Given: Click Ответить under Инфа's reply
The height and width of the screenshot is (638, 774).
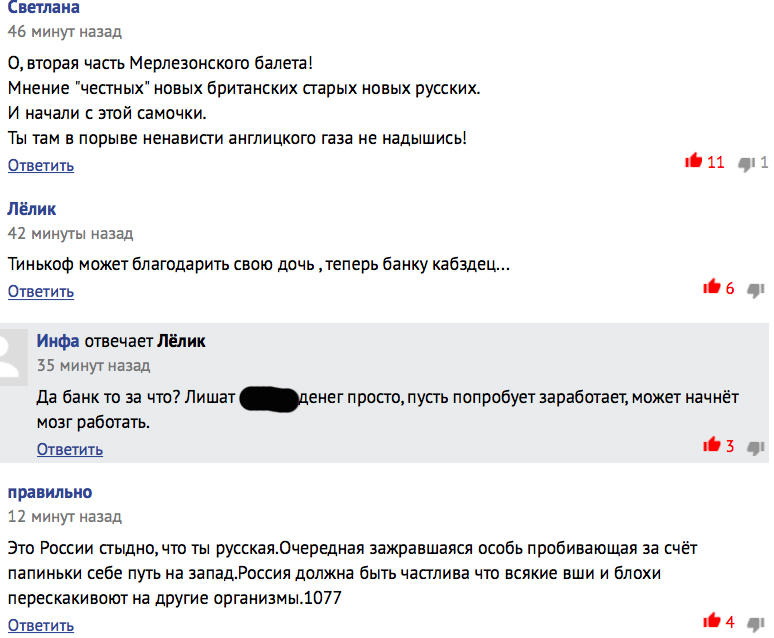Looking at the screenshot, I should (70, 449).
